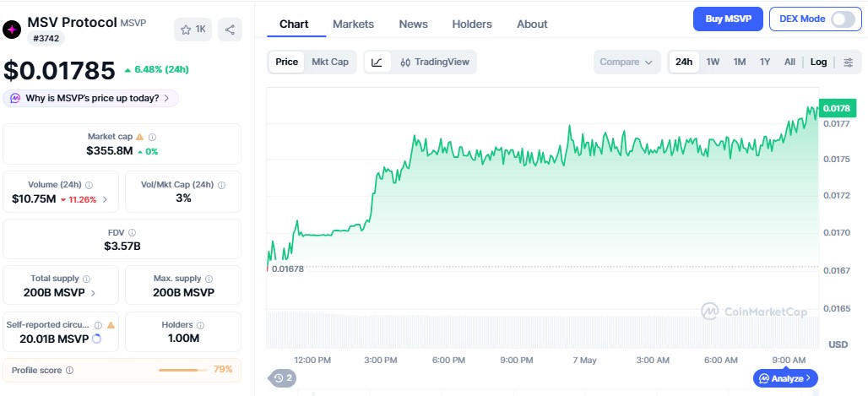Open the Compare dropdown
Image resolution: width=868 pixels, height=396 pixels.
click(627, 62)
